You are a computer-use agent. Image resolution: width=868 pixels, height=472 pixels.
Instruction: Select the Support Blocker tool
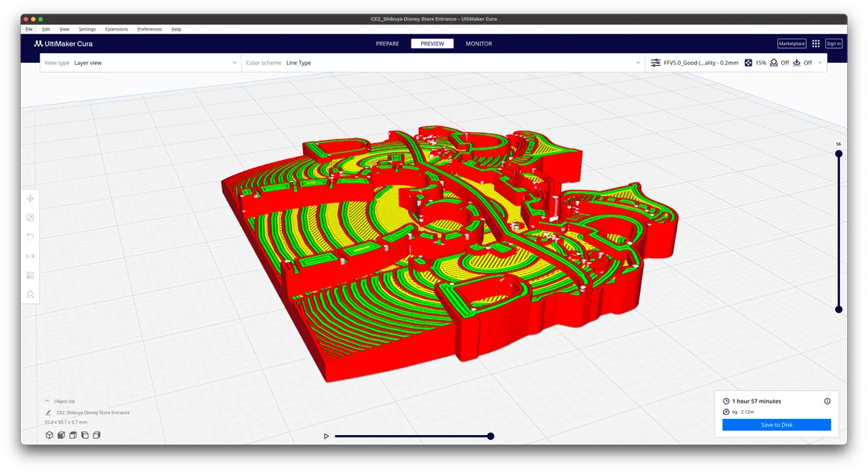31,295
